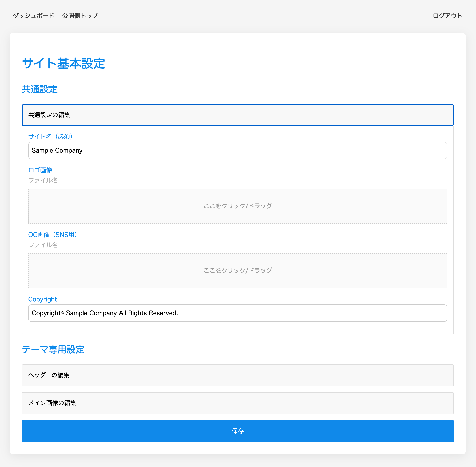Open the ダッシュボード navigation link

pyautogui.click(x=33, y=16)
